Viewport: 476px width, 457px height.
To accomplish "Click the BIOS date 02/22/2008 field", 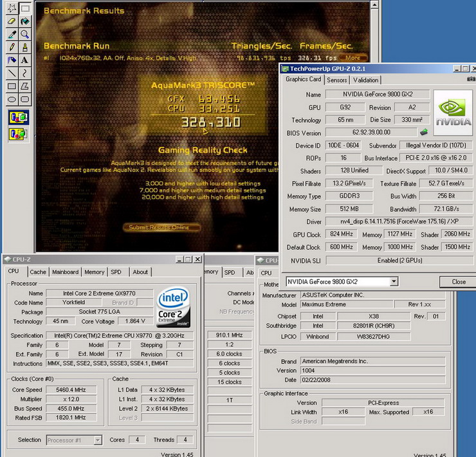I will coord(373,380).
